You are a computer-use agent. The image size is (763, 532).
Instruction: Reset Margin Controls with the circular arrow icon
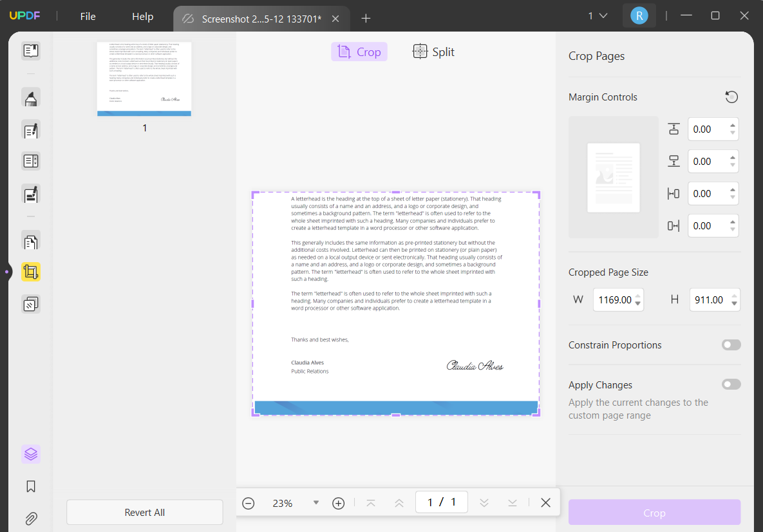point(731,97)
